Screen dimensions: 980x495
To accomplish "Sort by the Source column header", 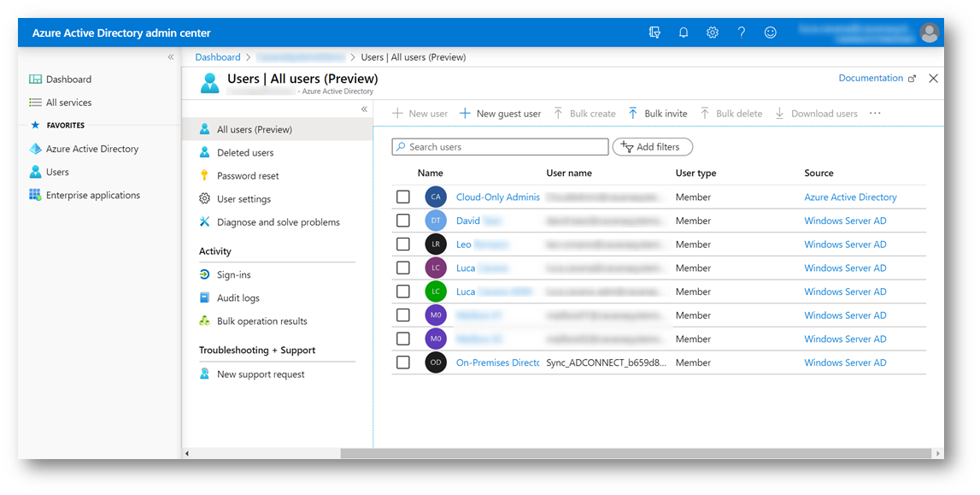I will click(x=819, y=174).
